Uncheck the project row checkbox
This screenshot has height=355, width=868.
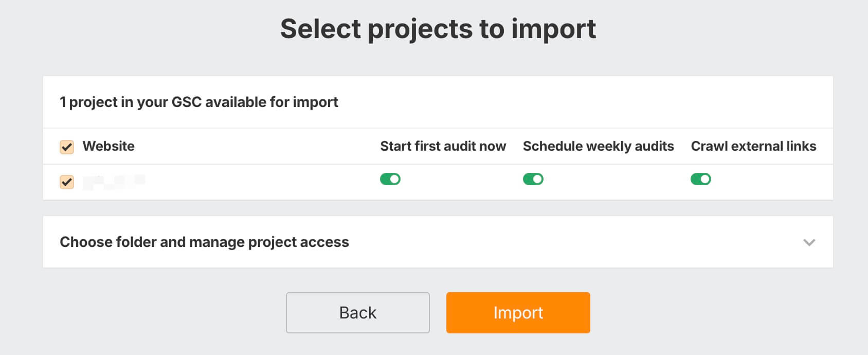[67, 182]
